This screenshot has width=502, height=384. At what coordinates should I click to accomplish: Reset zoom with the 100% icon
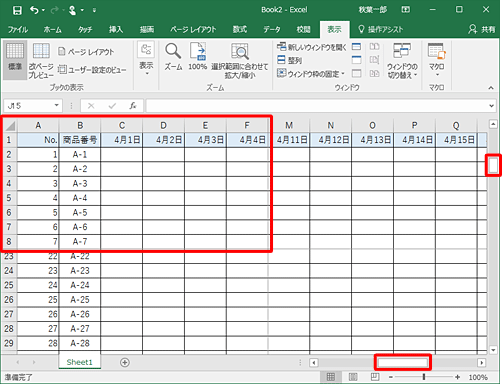198,57
